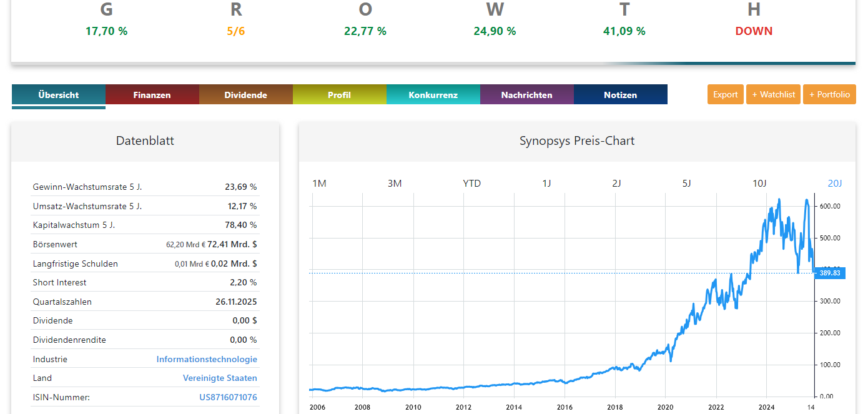Display the 10J price history
This screenshot has height=414, width=868.
coord(759,184)
